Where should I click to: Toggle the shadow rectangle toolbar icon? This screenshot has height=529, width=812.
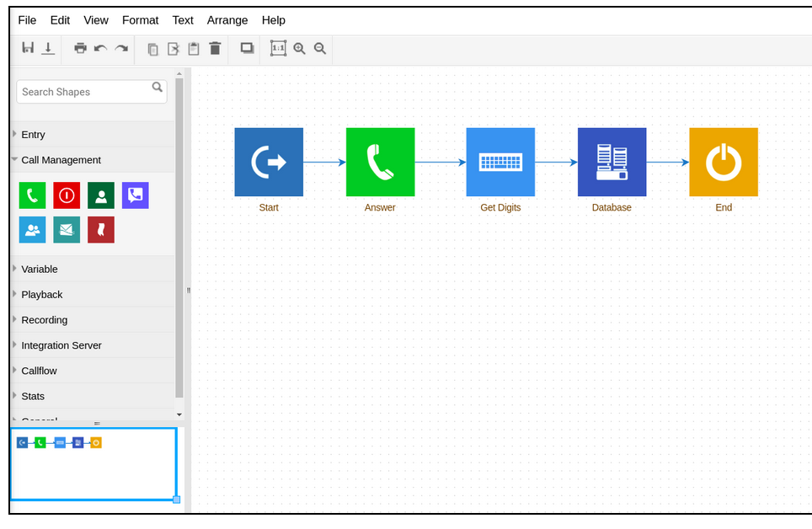(247, 48)
